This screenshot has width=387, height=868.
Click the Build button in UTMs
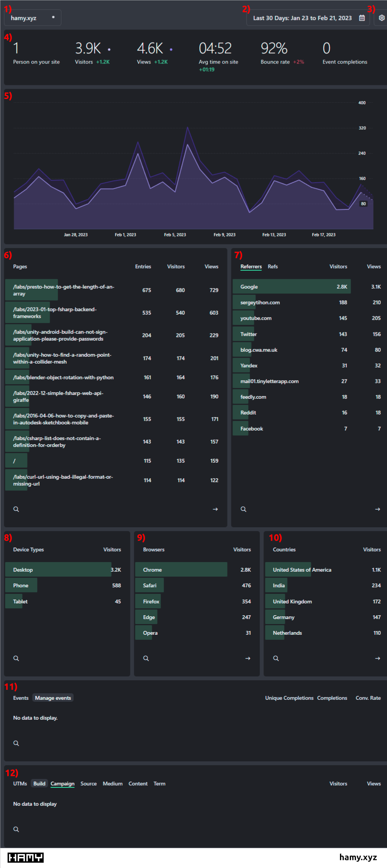click(x=39, y=783)
